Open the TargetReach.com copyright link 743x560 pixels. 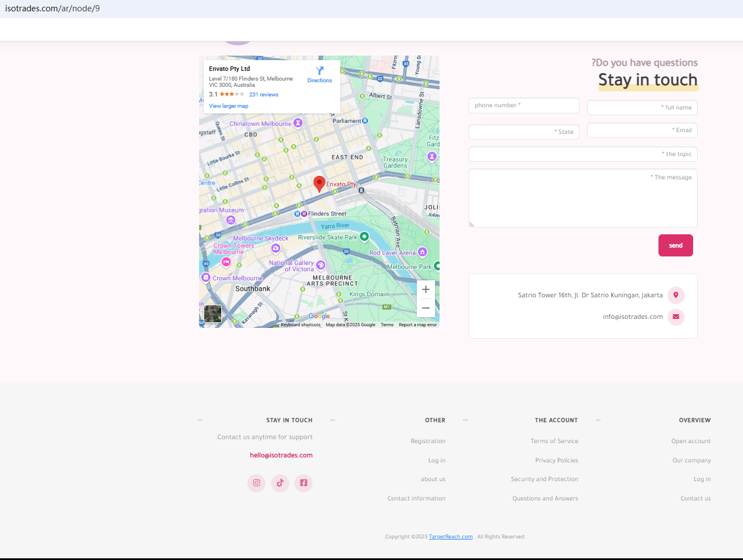pos(450,537)
